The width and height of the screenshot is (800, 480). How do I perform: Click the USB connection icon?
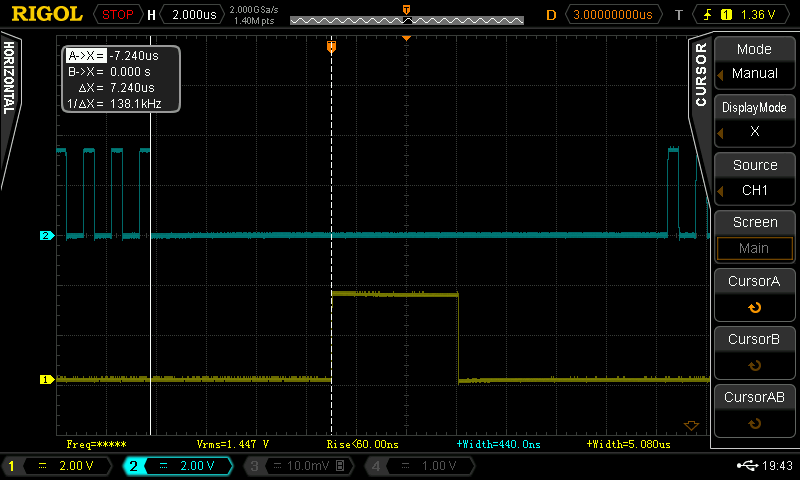pyautogui.click(x=746, y=465)
